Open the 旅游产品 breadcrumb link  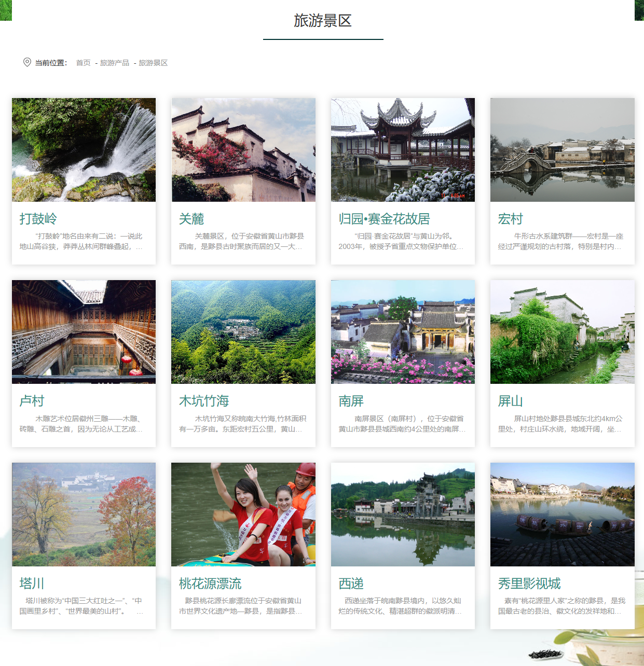click(114, 63)
